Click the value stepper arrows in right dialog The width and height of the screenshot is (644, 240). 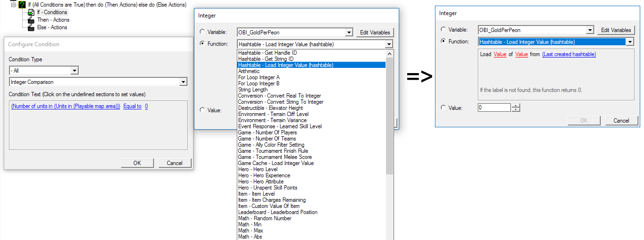516,108
